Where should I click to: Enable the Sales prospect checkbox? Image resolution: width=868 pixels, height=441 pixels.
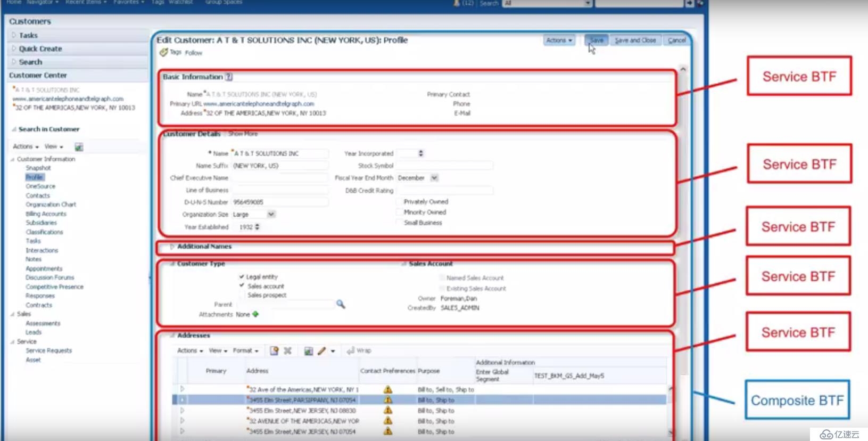tap(242, 295)
